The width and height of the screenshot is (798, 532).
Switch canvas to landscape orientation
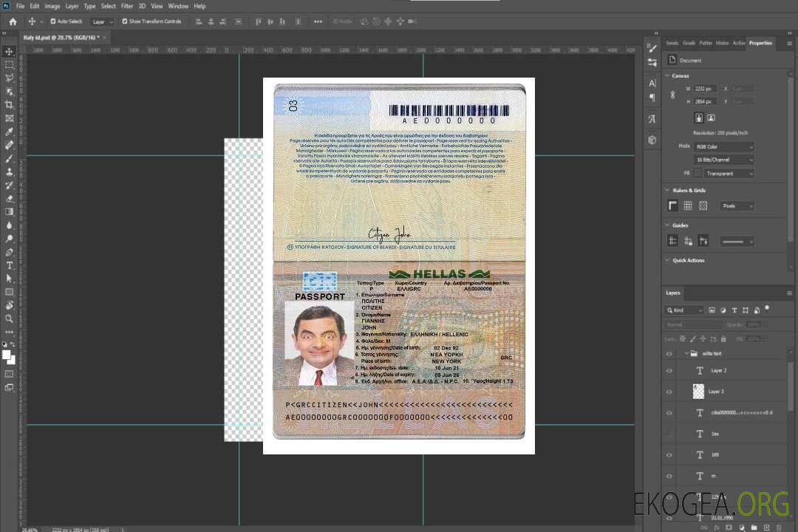[x=711, y=118]
